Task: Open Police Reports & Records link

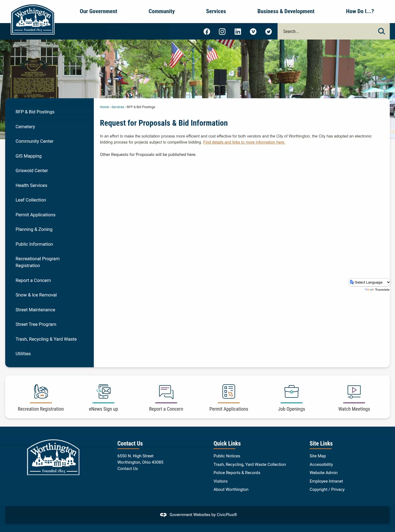Action: [x=237, y=473]
